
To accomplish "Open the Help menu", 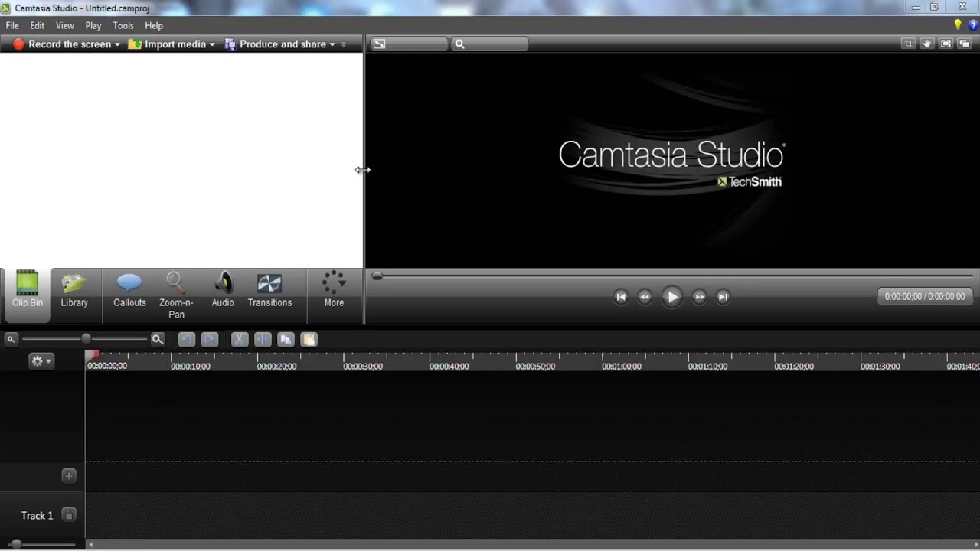I will coord(154,26).
